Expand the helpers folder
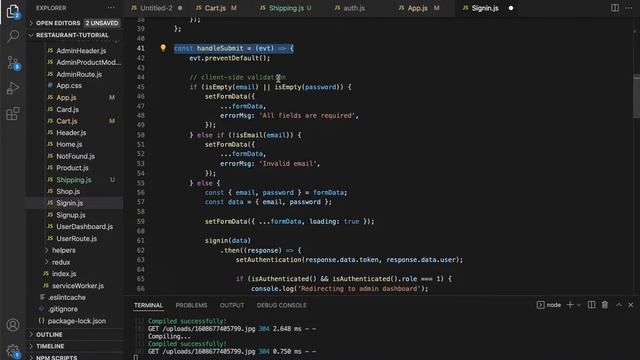 [x=64, y=250]
